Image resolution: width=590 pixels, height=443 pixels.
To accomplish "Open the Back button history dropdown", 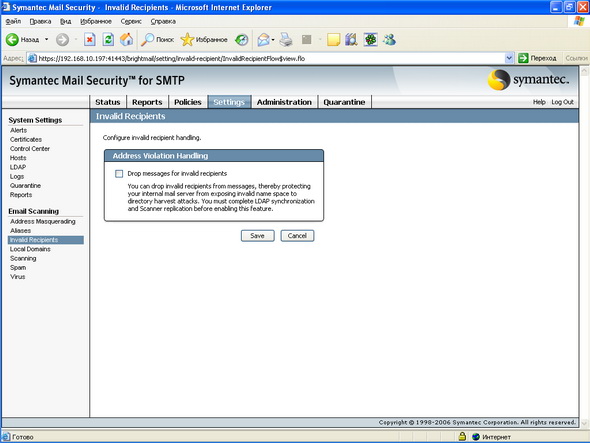I will [x=47, y=40].
